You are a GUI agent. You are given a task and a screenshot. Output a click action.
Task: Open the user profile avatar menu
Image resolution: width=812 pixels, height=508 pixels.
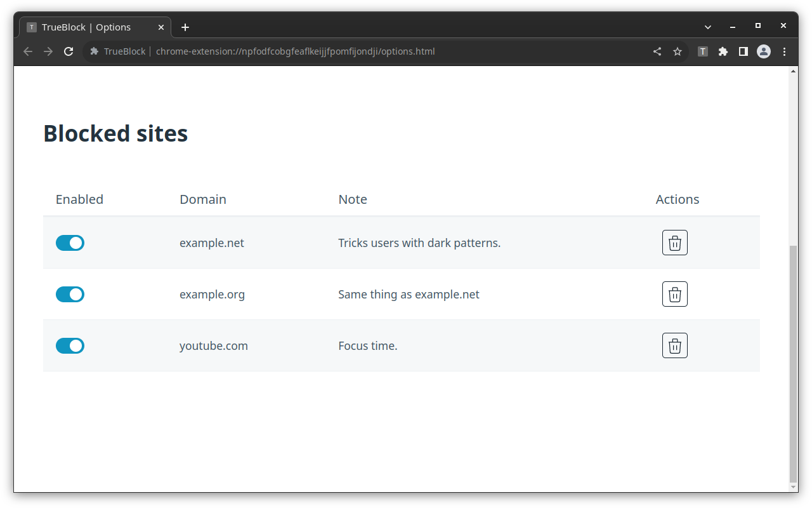pos(763,51)
